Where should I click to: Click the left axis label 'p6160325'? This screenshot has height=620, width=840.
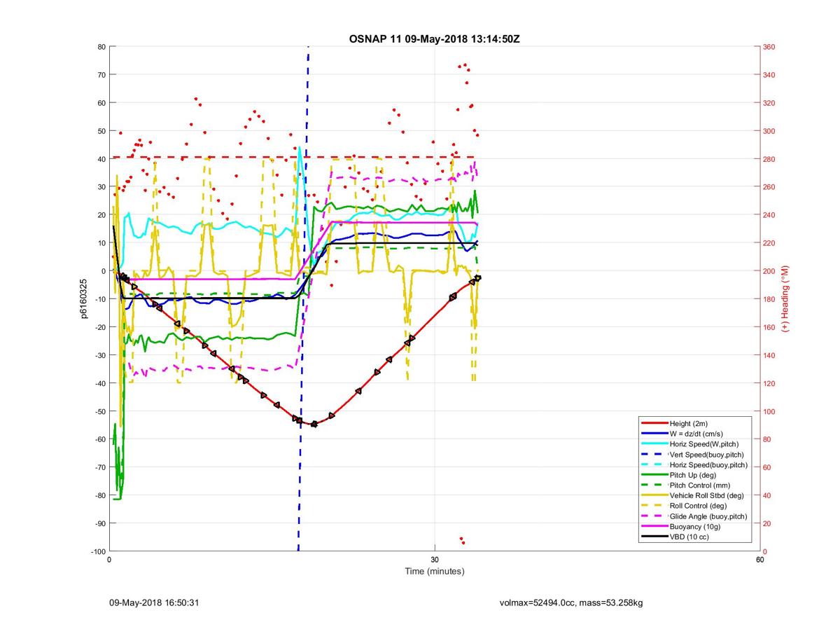pos(83,299)
